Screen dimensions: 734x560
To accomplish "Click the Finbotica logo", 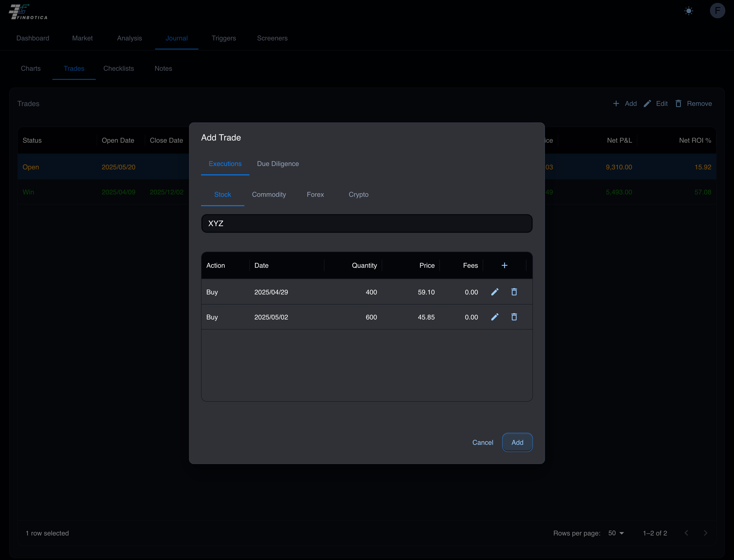I will pos(28,12).
